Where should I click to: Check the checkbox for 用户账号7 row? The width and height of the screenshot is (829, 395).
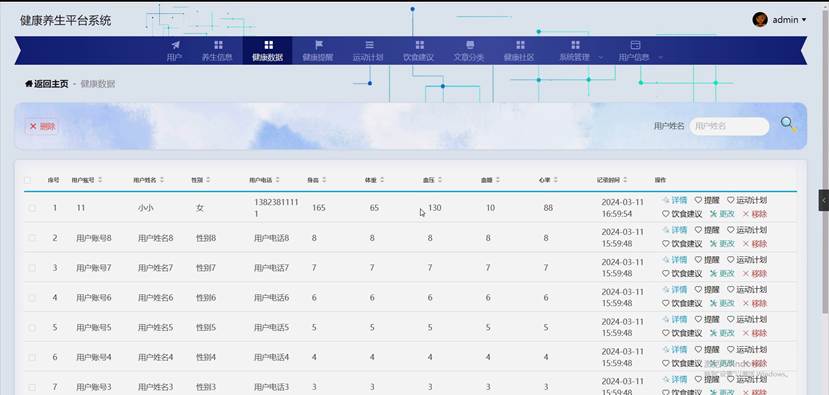tap(32, 268)
